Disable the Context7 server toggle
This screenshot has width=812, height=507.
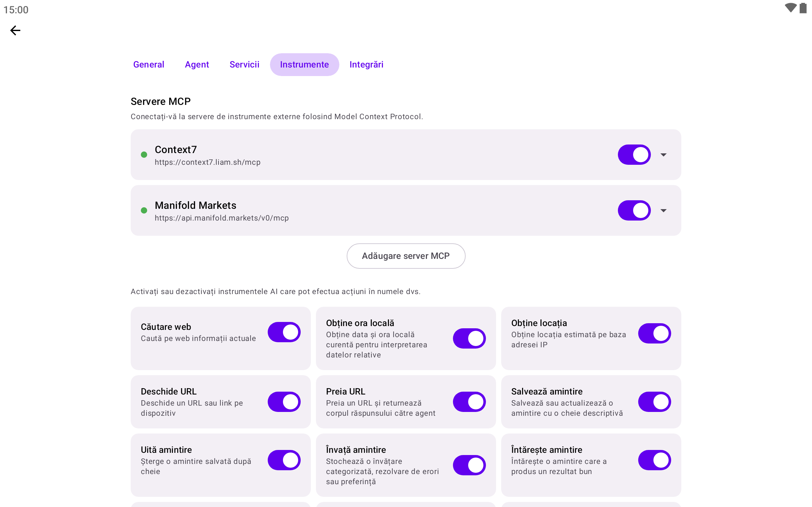[634, 155]
